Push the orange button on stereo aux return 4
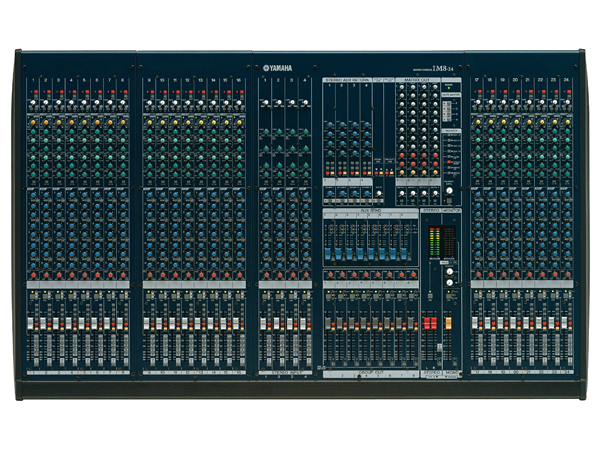The height and width of the screenshot is (450, 600). click(369, 173)
